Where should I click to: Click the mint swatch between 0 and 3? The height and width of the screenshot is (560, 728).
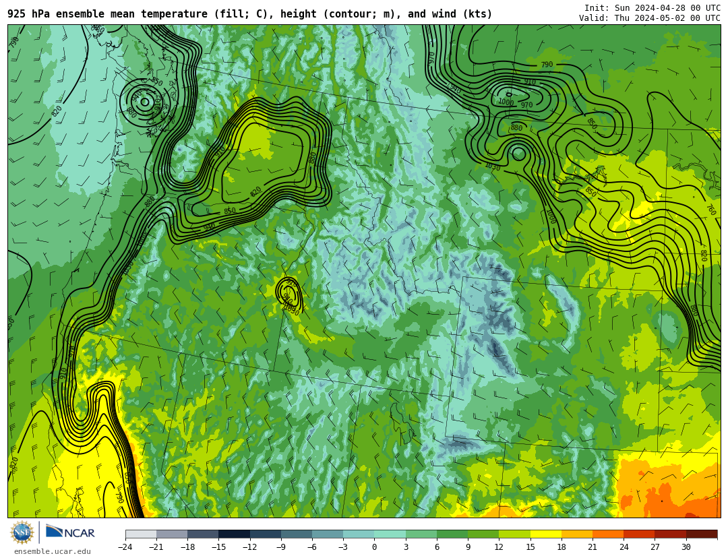coord(390,534)
